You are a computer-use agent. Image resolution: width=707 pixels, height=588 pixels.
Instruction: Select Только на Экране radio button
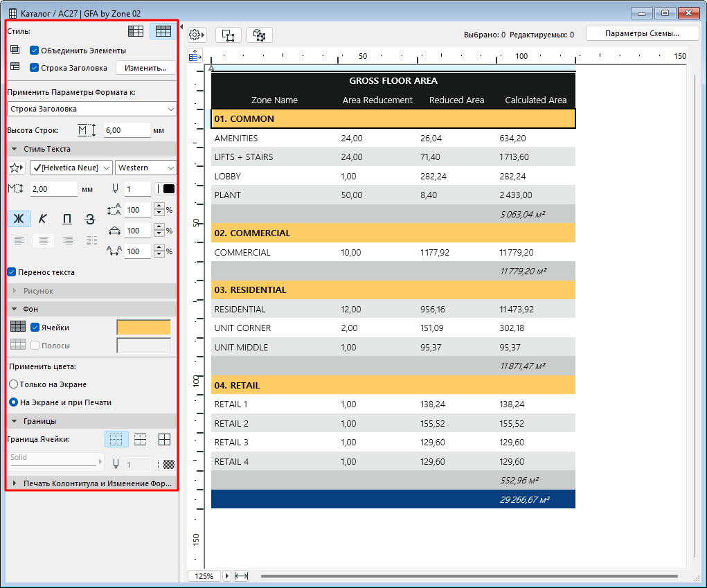click(13, 384)
